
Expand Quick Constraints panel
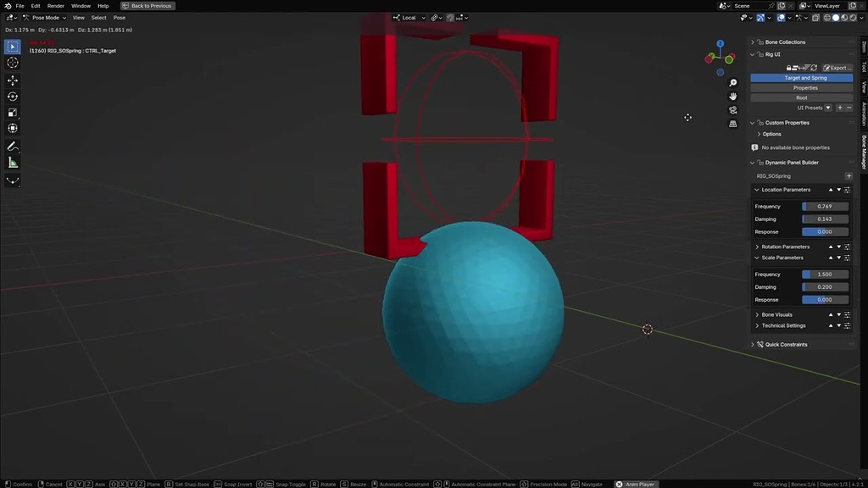[753, 345]
